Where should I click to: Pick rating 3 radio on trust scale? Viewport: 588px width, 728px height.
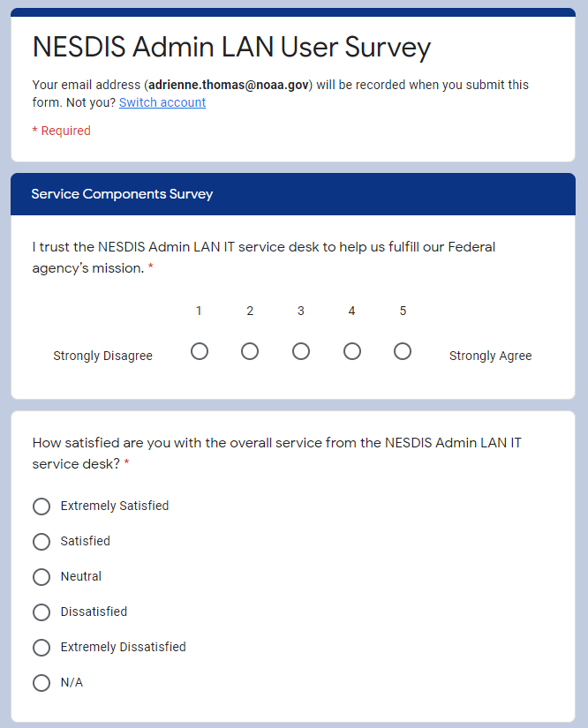[301, 351]
